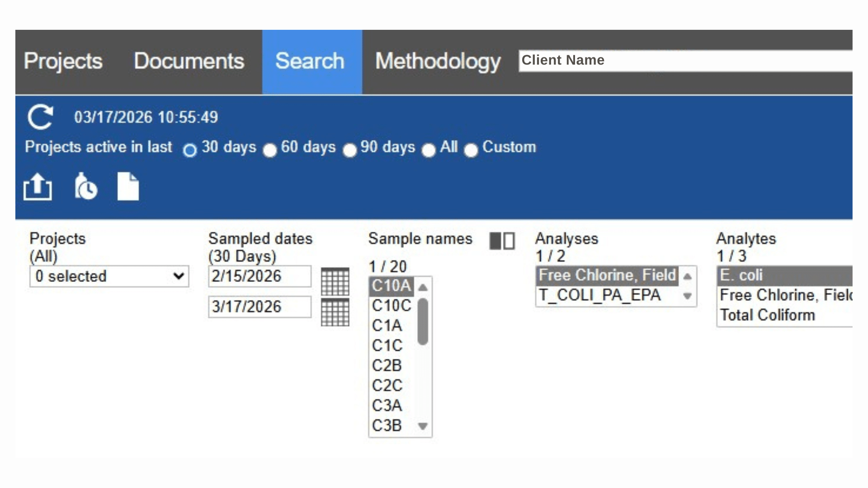Open the bottle with clock icon
The image size is (868, 488).
[85, 186]
